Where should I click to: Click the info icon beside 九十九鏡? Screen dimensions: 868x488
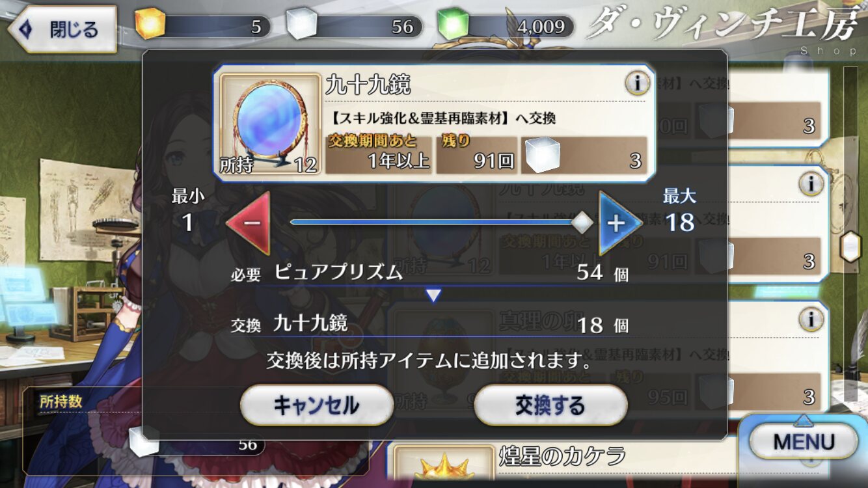click(638, 83)
